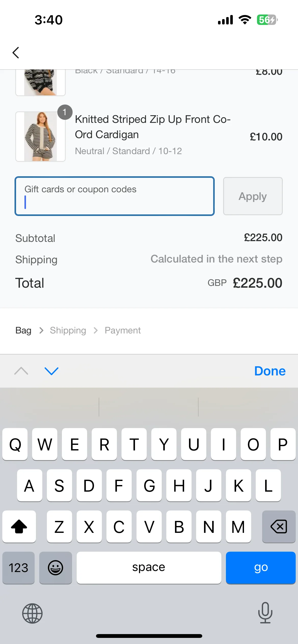298x644 pixels.
Task: Select the Payment breadcrumb step
Action: tap(123, 330)
